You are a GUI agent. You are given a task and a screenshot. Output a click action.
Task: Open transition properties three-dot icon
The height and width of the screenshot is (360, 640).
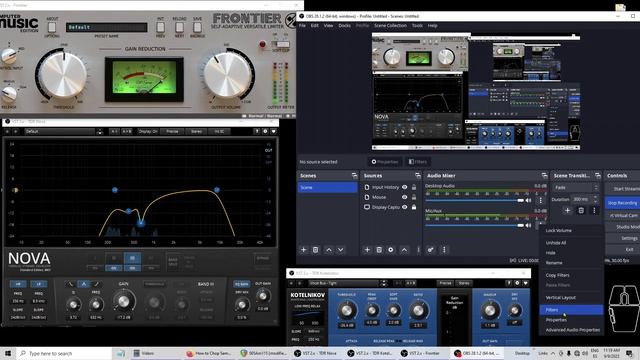(594, 210)
